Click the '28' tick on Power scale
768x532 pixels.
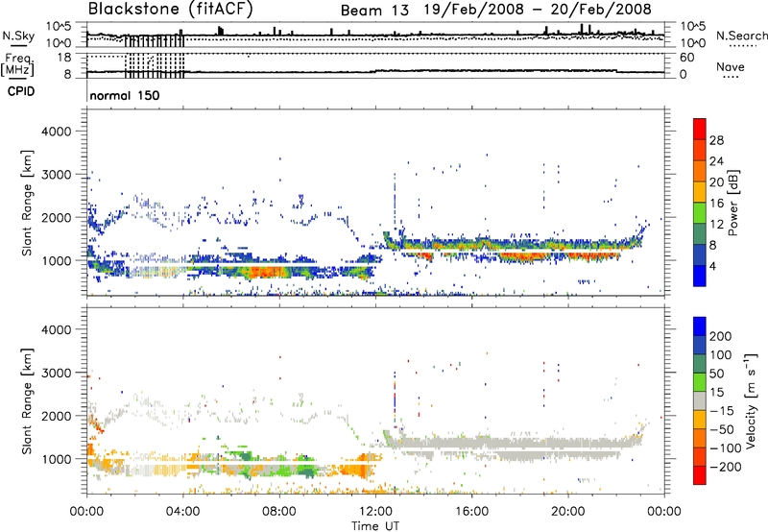716,140
